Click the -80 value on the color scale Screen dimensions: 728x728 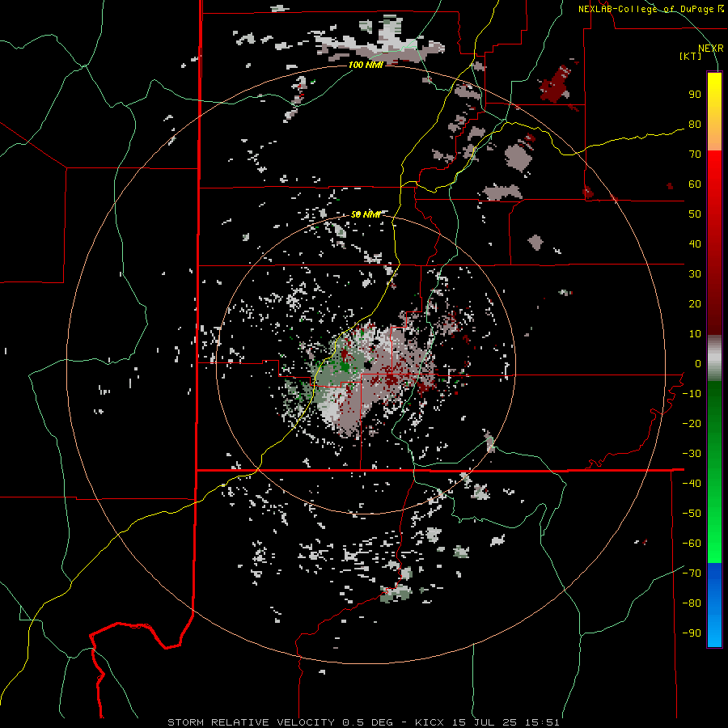tap(692, 603)
